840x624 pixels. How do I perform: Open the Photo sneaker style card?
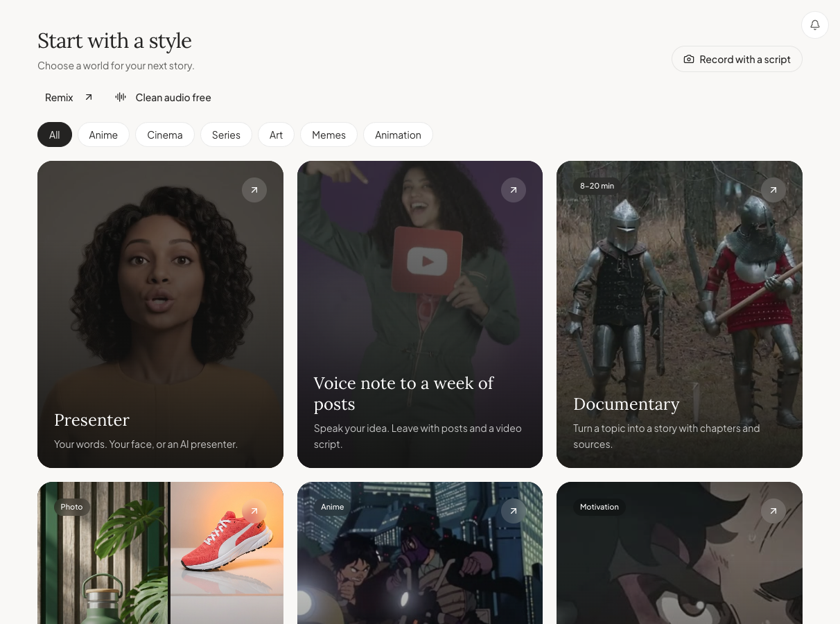pyautogui.click(x=160, y=553)
